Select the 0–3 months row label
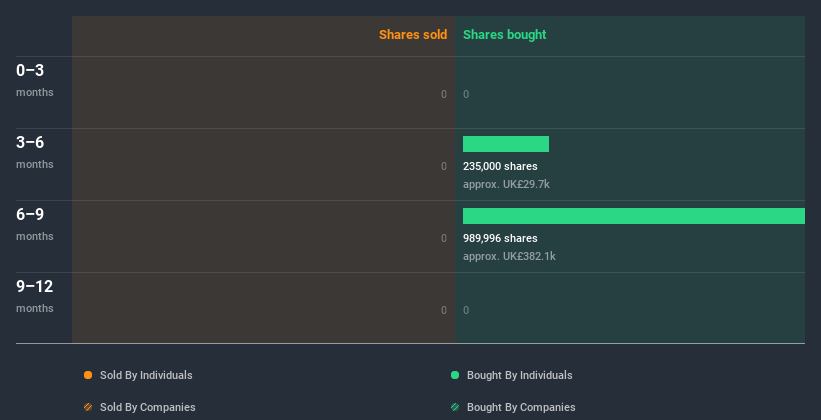Image resolution: width=821 pixels, height=420 pixels. click(x=35, y=80)
